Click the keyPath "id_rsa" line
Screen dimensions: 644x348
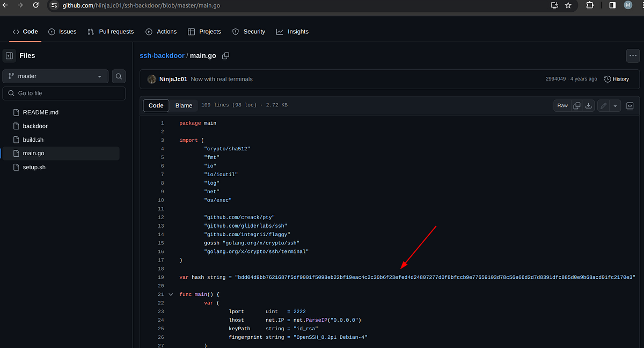(x=274, y=329)
